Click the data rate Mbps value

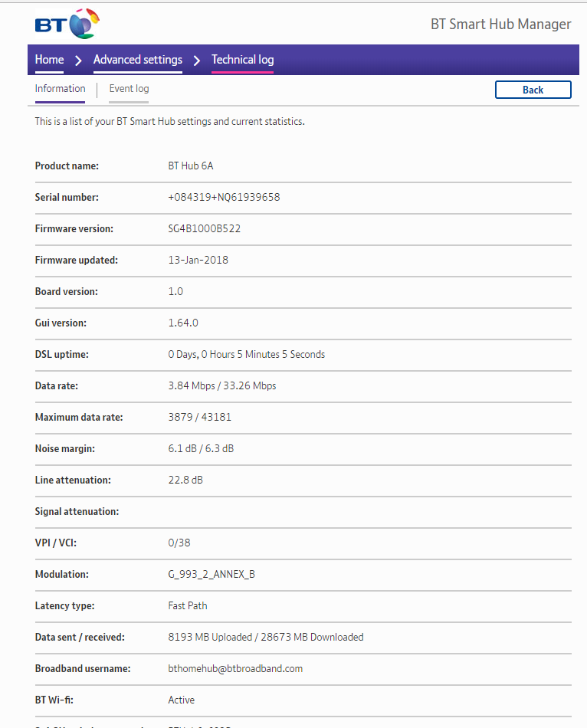click(x=221, y=386)
